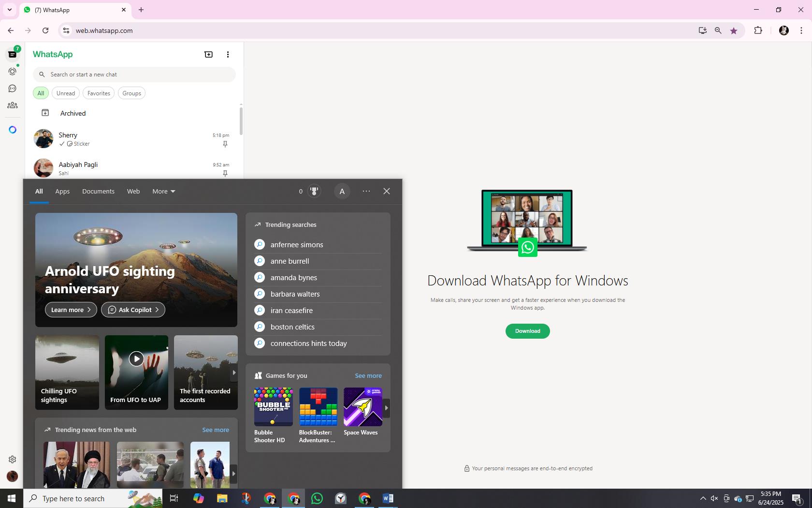Switch to Web tab in search panel
812x508 pixels.
coord(133,191)
